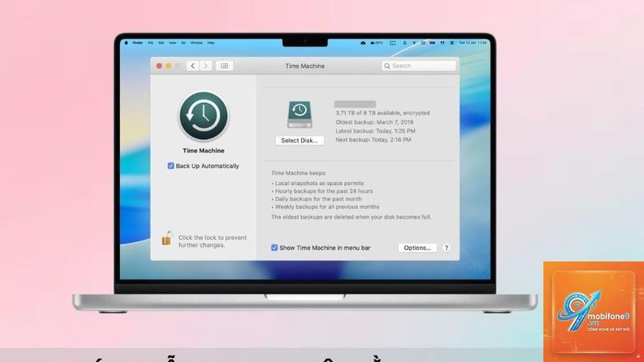Click 'Next backup: Today, 2:16 PM' text
The image size is (644, 362).
pyautogui.click(x=374, y=139)
